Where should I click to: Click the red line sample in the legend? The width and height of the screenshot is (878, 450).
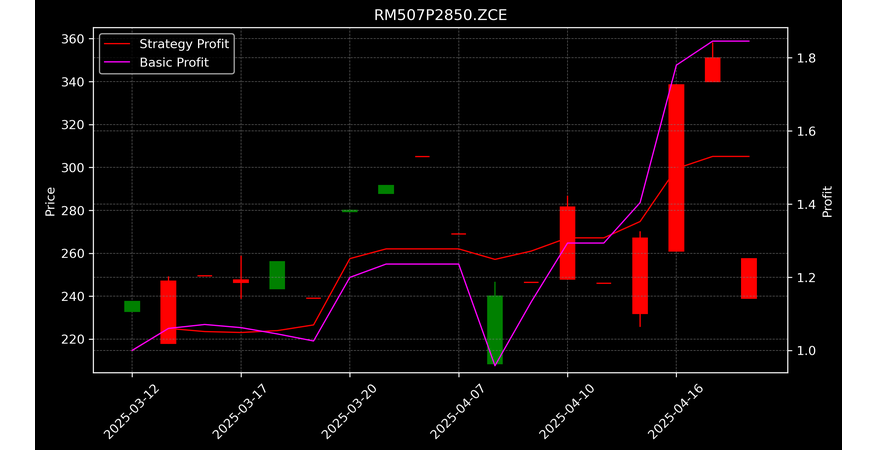tap(117, 44)
